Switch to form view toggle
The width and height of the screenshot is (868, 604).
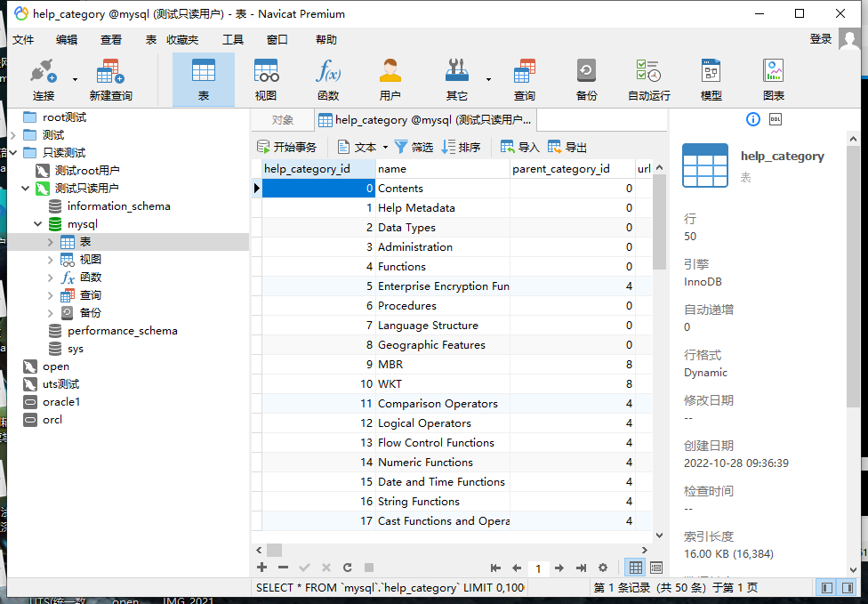656,568
